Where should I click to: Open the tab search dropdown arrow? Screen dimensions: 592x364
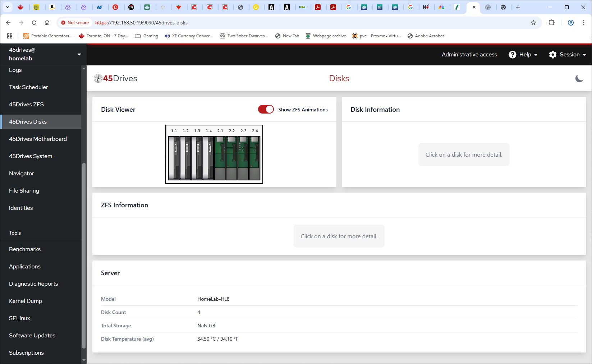pyautogui.click(x=7, y=7)
